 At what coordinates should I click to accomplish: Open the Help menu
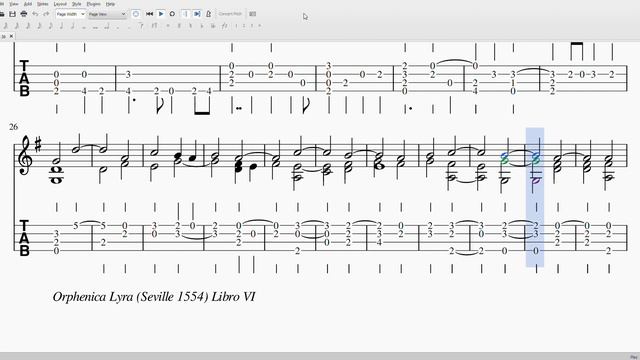point(110,4)
